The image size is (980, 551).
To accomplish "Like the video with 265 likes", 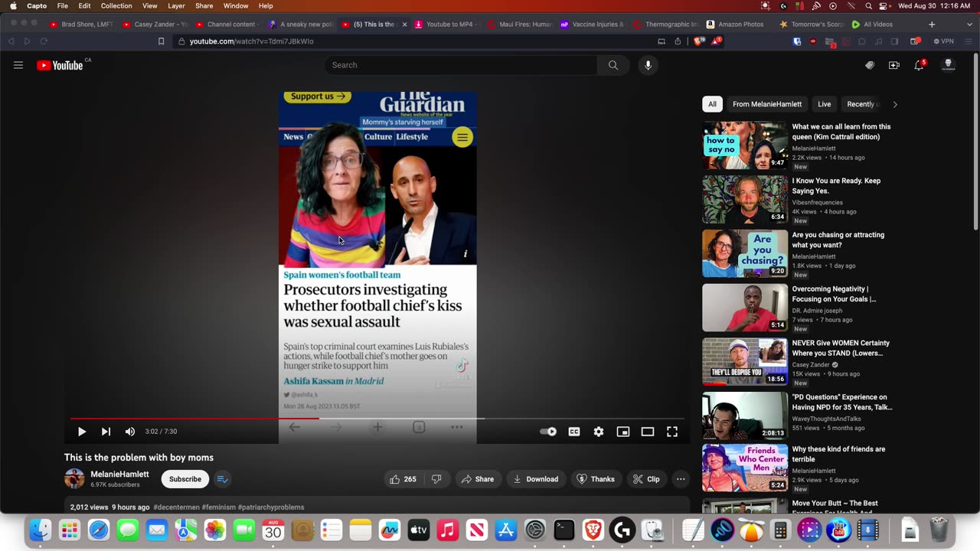I will click(x=403, y=479).
